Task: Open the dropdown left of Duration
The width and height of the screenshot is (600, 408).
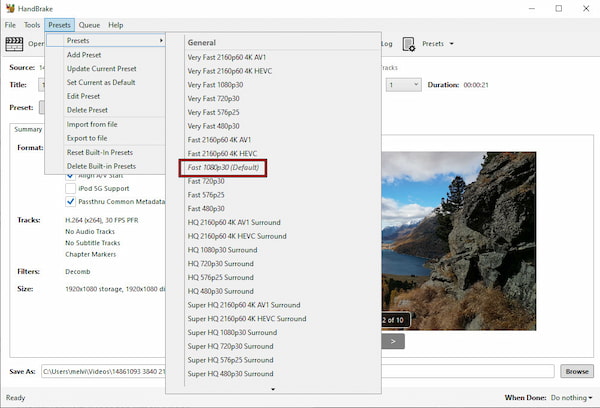Action: point(403,85)
